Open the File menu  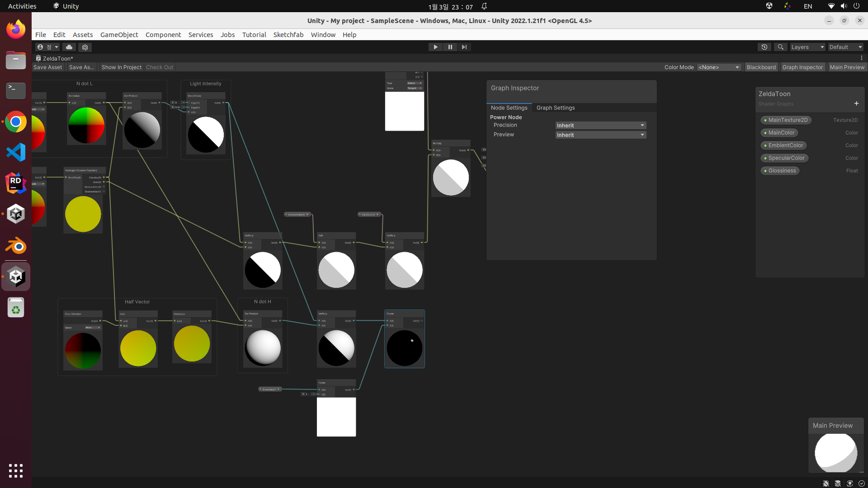[41, 35]
